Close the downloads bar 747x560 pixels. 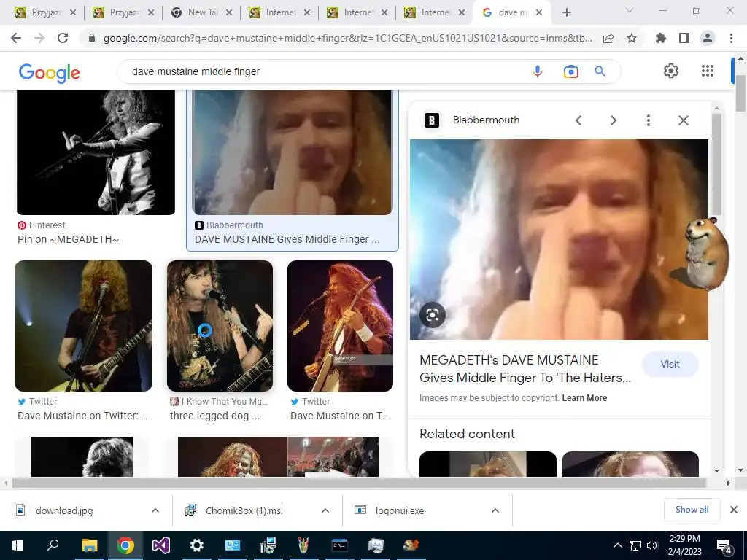pyautogui.click(x=734, y=510)
